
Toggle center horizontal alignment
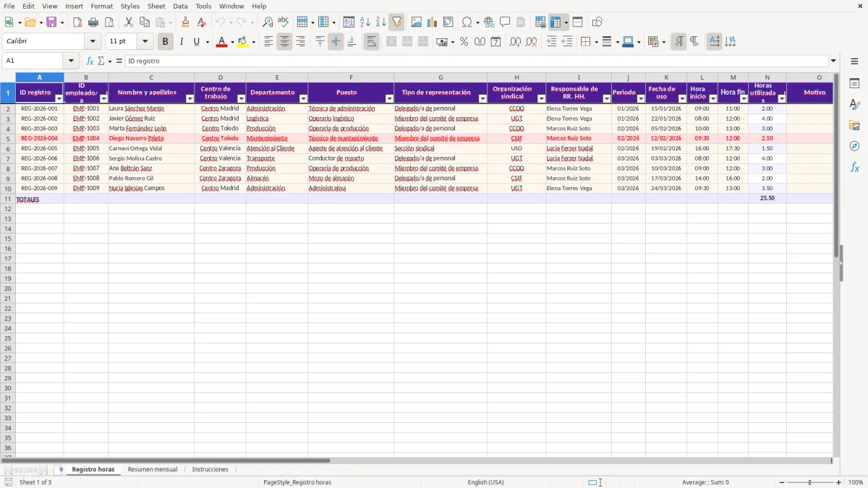point(284,42)
